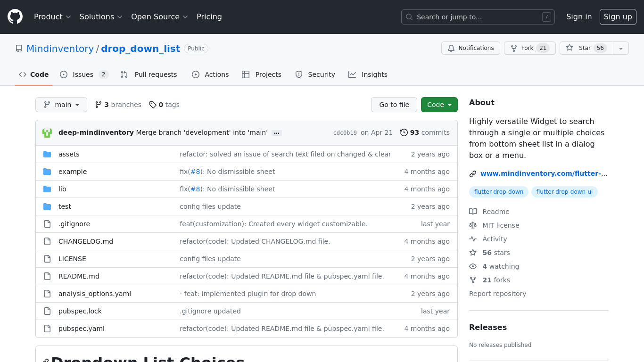
Task: Click Pricing in top navigation
Action: 209,16
